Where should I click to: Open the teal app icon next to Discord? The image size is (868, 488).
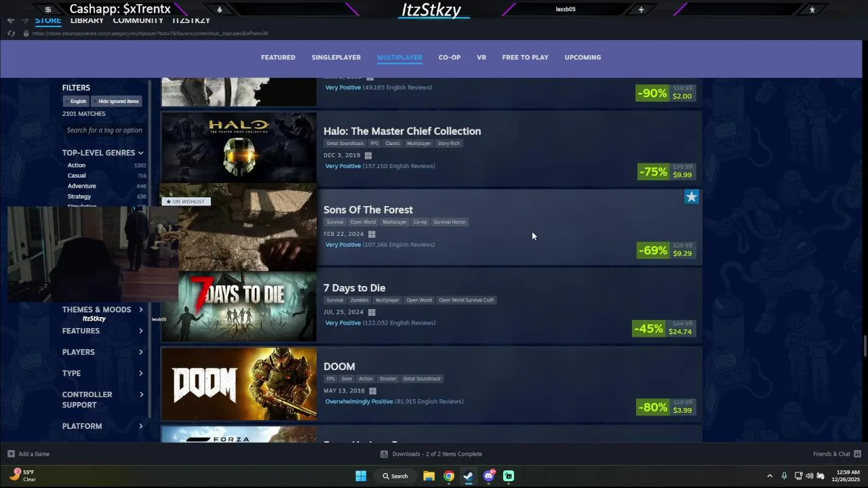coord(509,476)
